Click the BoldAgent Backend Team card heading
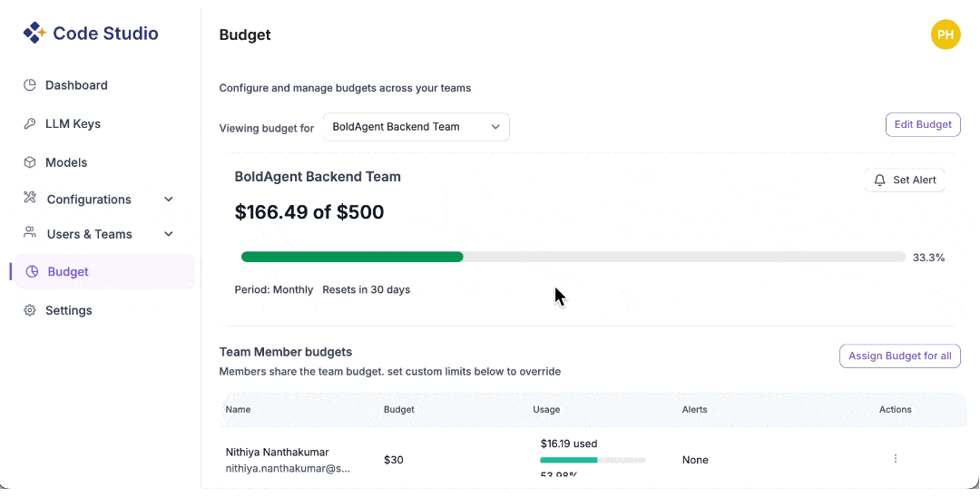Image resolution: width=980 pixels, height=497 pixels. [318, 177]
